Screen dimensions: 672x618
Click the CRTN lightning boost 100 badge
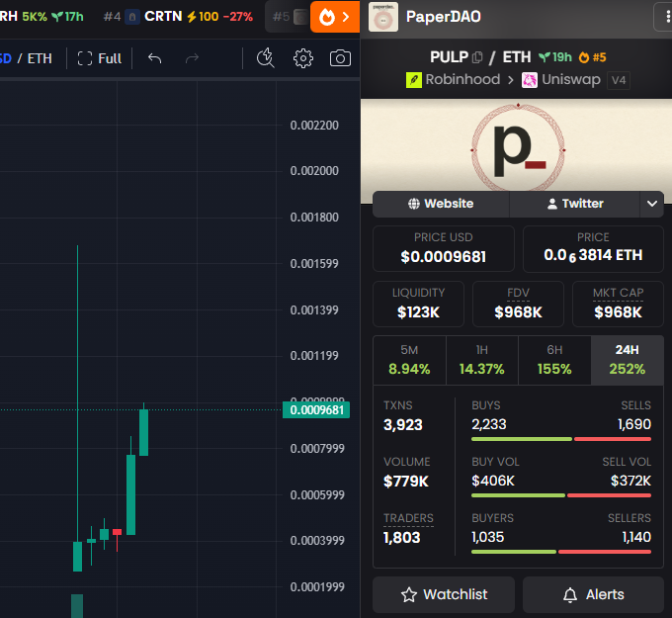(203, 17)
